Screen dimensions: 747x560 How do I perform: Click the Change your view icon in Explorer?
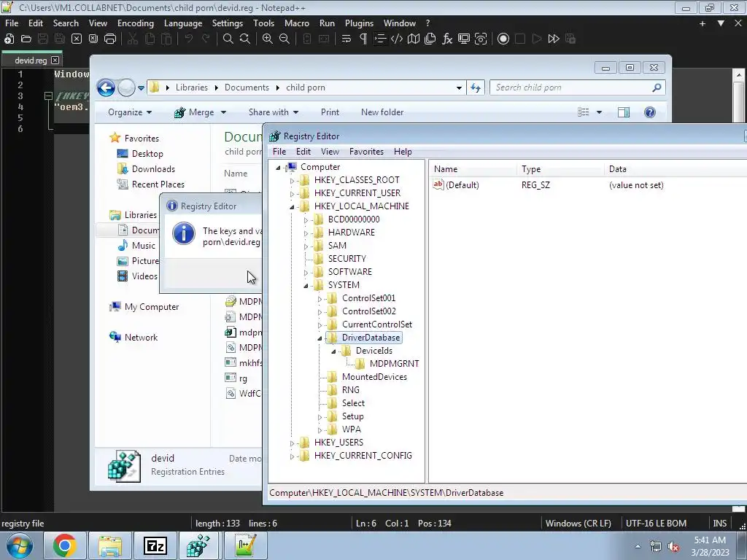pyautogui.click(x=584, y=112)
